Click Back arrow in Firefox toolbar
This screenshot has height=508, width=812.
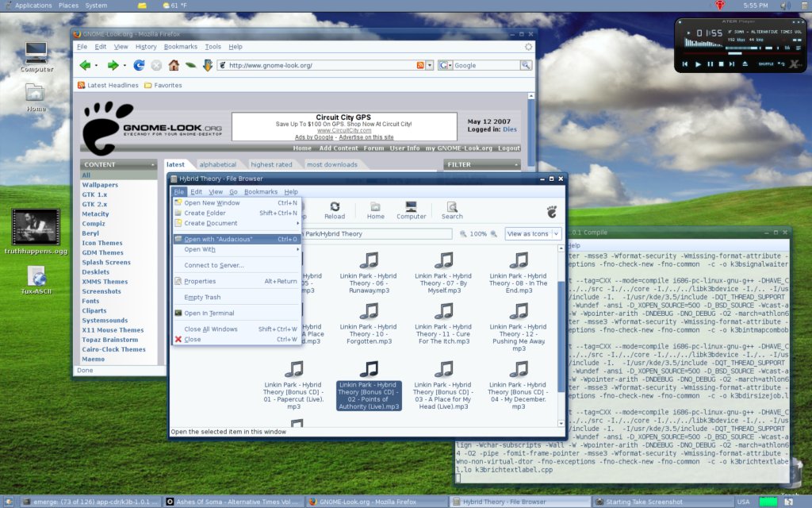tap(85, 65)
